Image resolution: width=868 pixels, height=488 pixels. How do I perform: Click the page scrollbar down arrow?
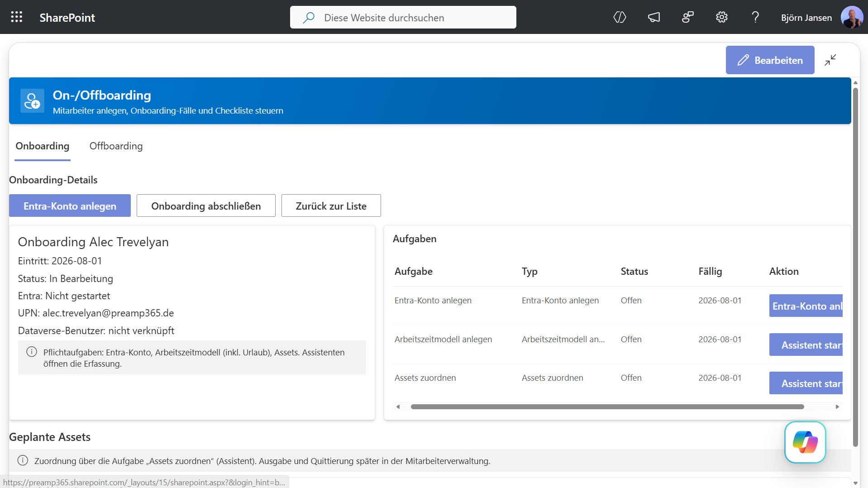855,483
